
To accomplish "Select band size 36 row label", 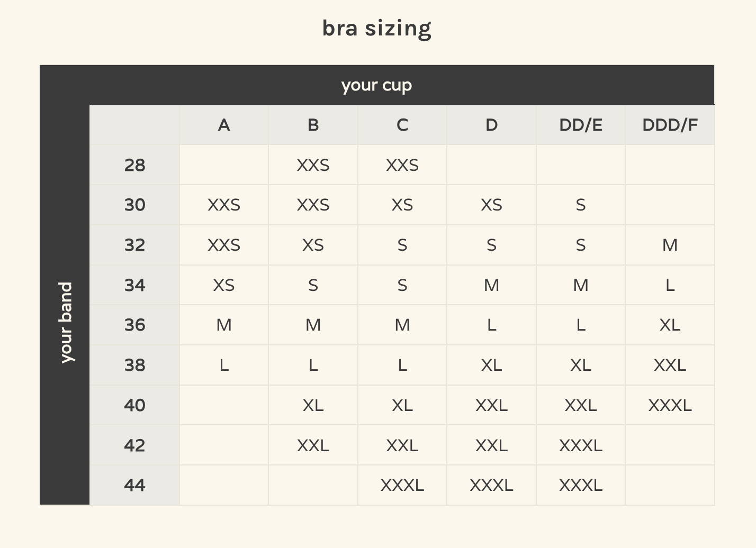I will [x=134, y=325].
